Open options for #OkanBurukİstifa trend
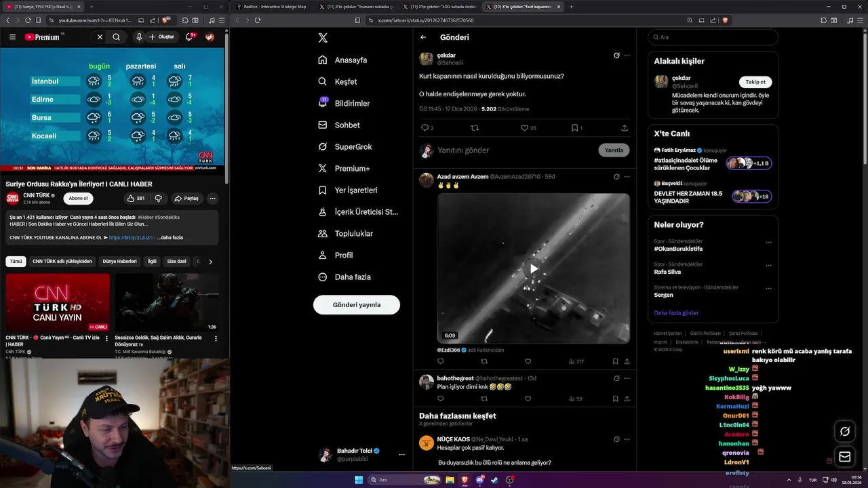The image size is (868, 488). click(768, 242)
